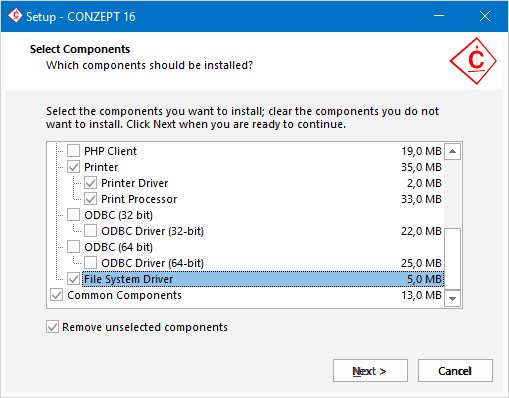Select the Printer Driver row label
Viewport: 509px width, 398px height.
pyautogui.click(x=135, y=183)
